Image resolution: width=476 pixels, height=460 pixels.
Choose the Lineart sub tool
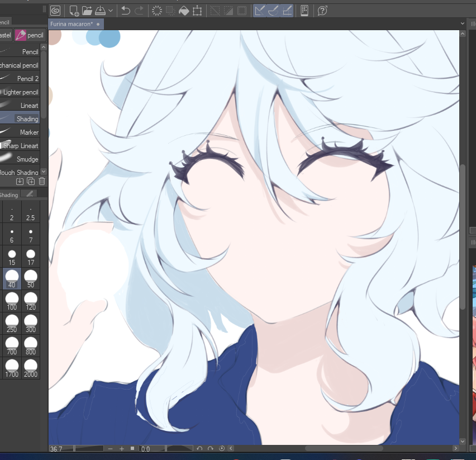pos(20,106)
